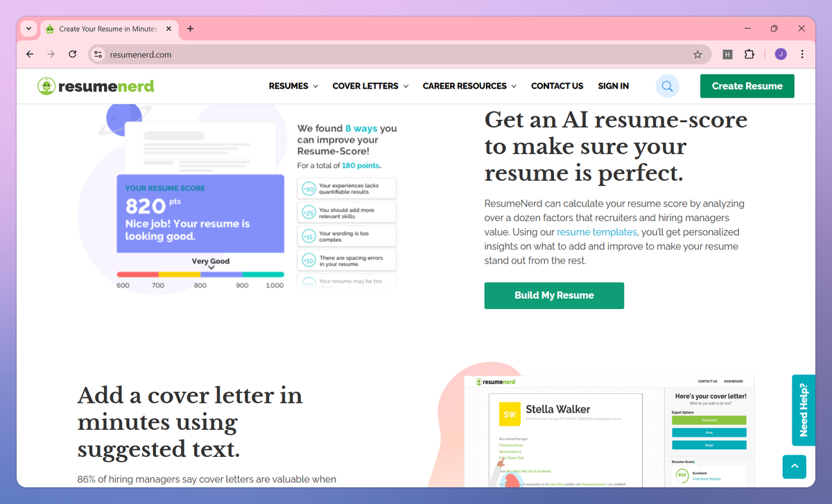Click the Very Good score gauge marker
The width and height of the screenshot is (832, 504).
(210, 265)
